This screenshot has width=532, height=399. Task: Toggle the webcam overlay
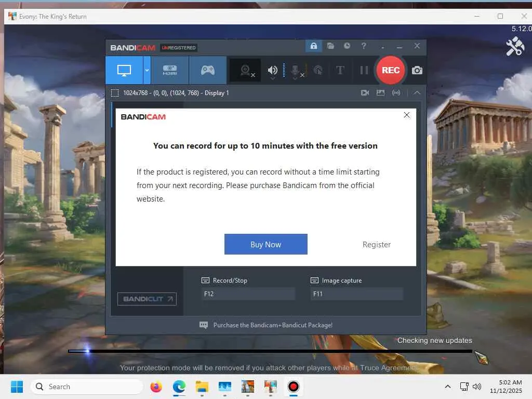(x=245, y=70)
